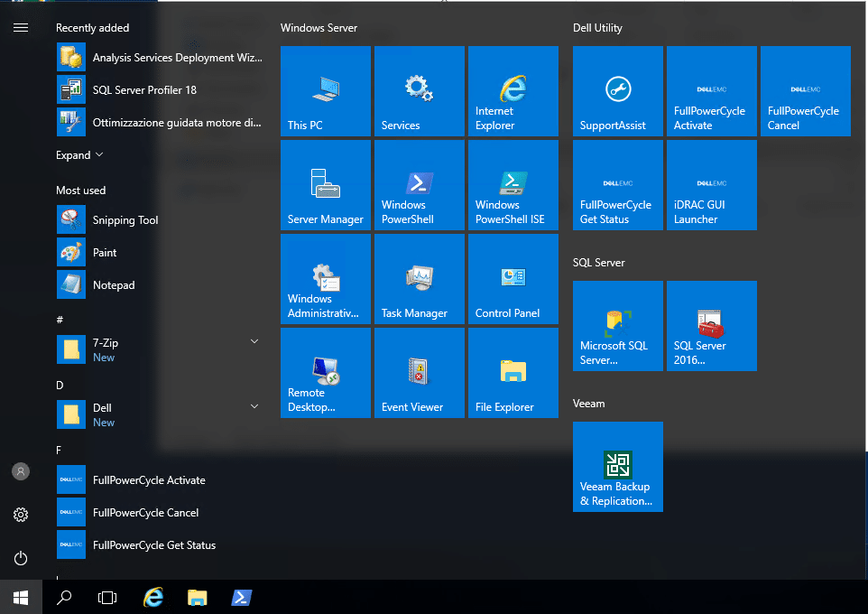Open taskbar Search
Image resolution: width=868 pixels, height=614 pixels.
point(64,598)
